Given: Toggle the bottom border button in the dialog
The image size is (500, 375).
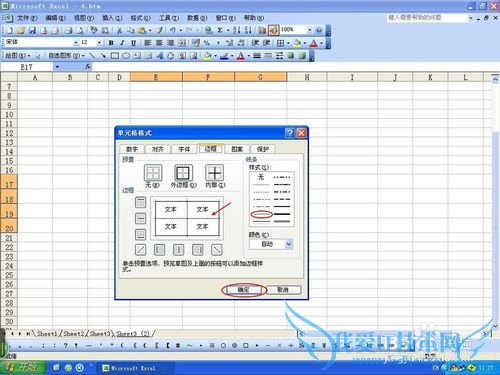Looking at the screenshot, I should [141, 234].
